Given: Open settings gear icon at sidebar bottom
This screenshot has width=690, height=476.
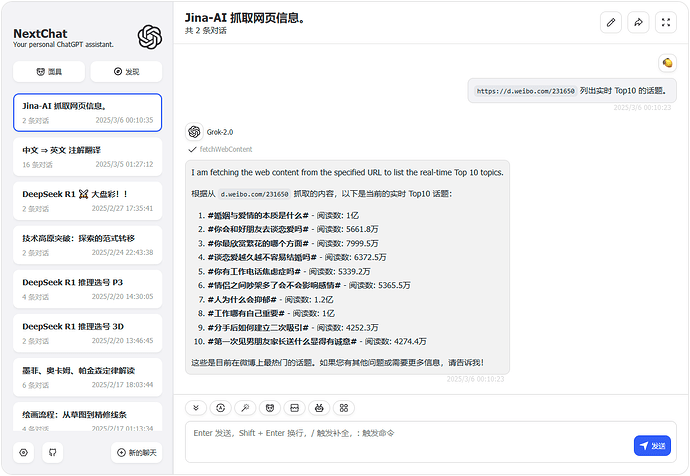Looking at the screenshot, I should click(x=24, y=452).
